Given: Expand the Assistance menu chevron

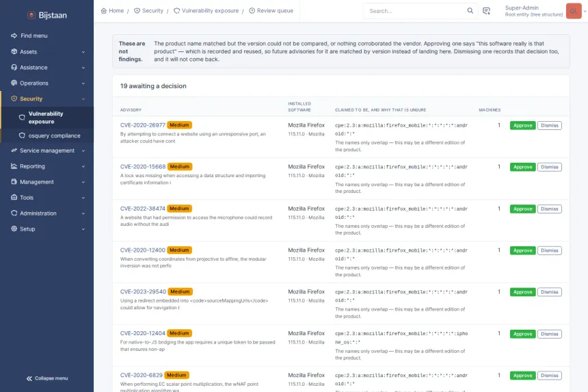Looking at the screenshot, I should pyautogui.click(x=83, y=68).
